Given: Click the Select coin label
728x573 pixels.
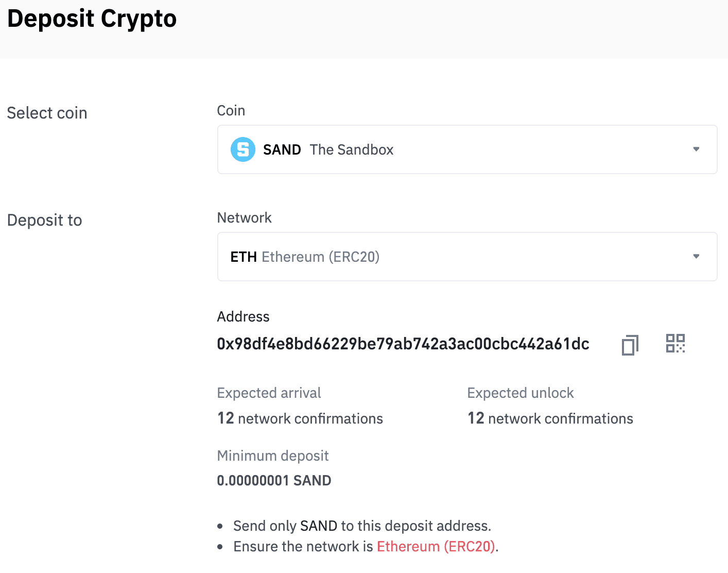Looking at the screenshot, I should (47, 113).
